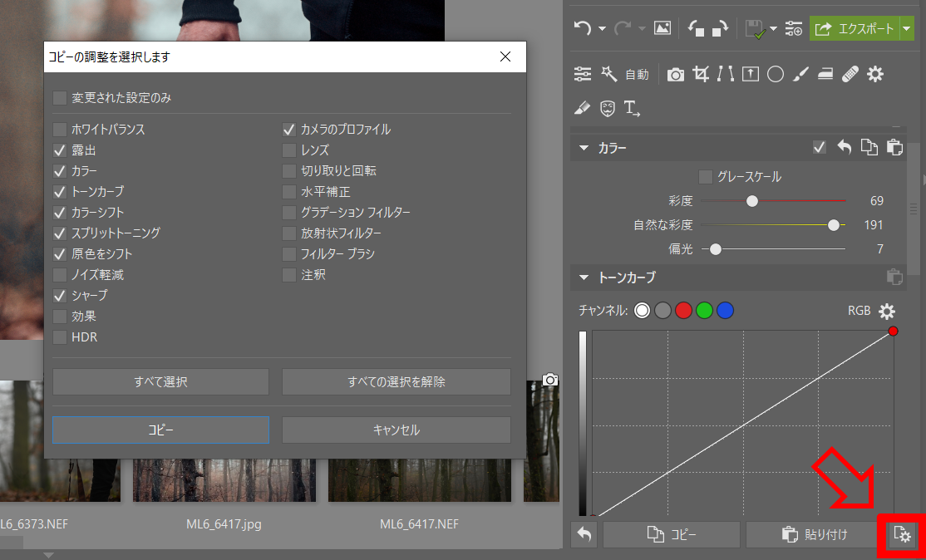The width and height of the screenshot is (926, 560).
Task: Open the エクスポート dropdown arrow
Action: click(x=907, y=28)
